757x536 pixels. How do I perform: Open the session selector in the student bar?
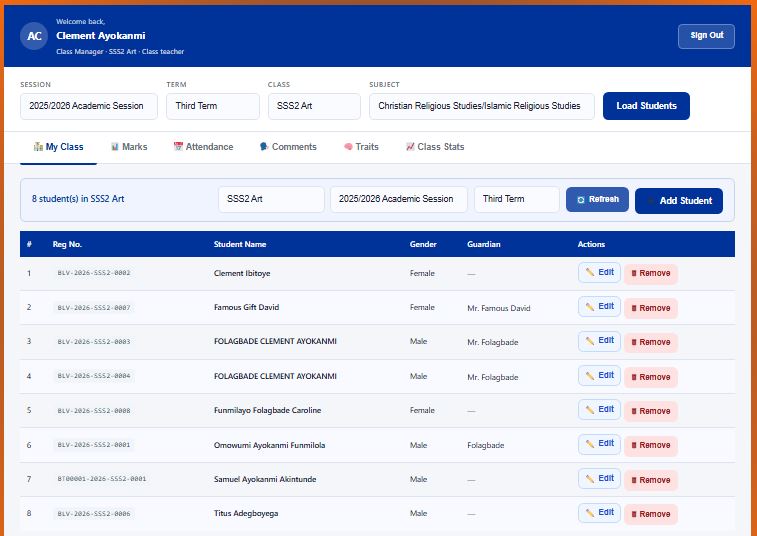click(x=399, y=199)
